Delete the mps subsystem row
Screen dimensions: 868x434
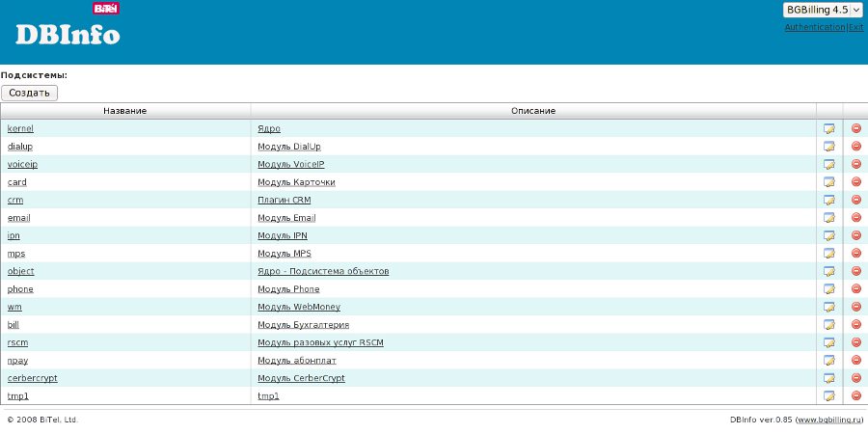(x=856, y=253)
